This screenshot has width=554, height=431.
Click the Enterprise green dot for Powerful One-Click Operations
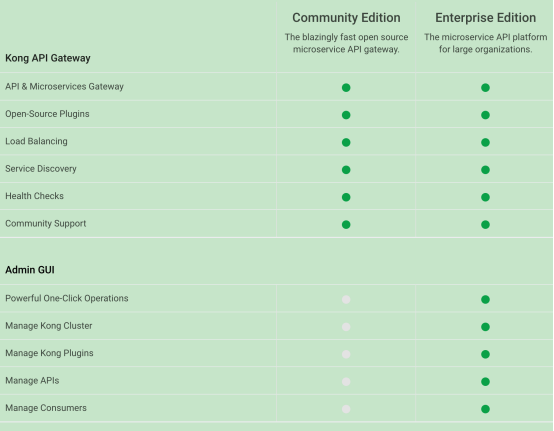click(485, 300)
